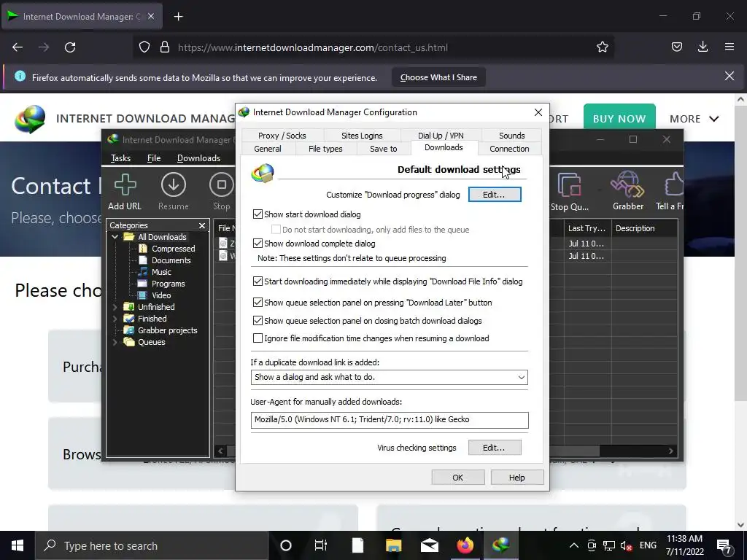747x560 pixels.
Task: Switch to General tab
Action: click(268, 149)
